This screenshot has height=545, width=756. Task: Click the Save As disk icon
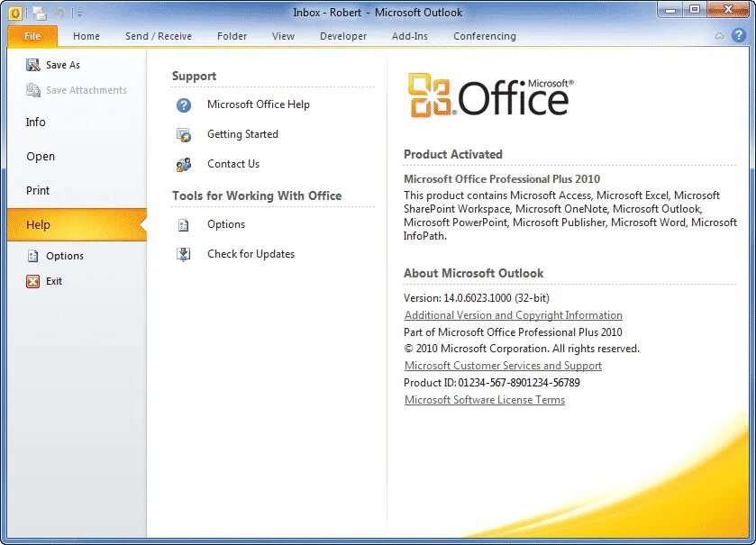coord(32,65)
